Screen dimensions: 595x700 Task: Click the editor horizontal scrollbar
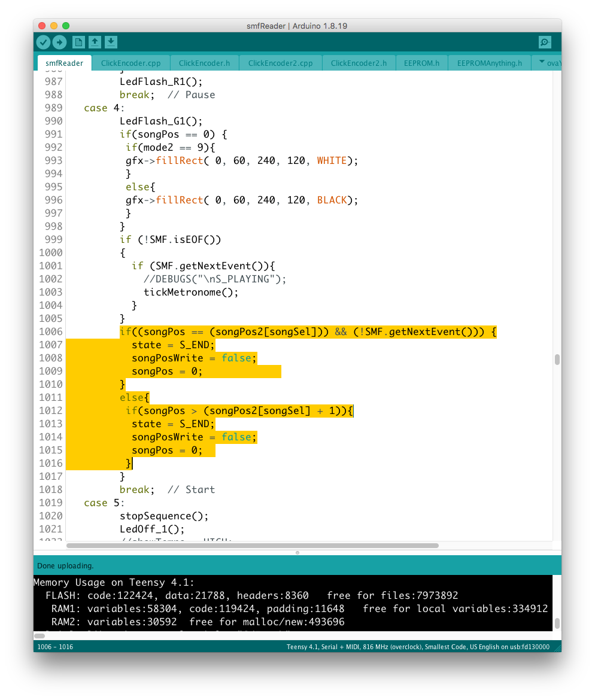[x=252, y=546]
